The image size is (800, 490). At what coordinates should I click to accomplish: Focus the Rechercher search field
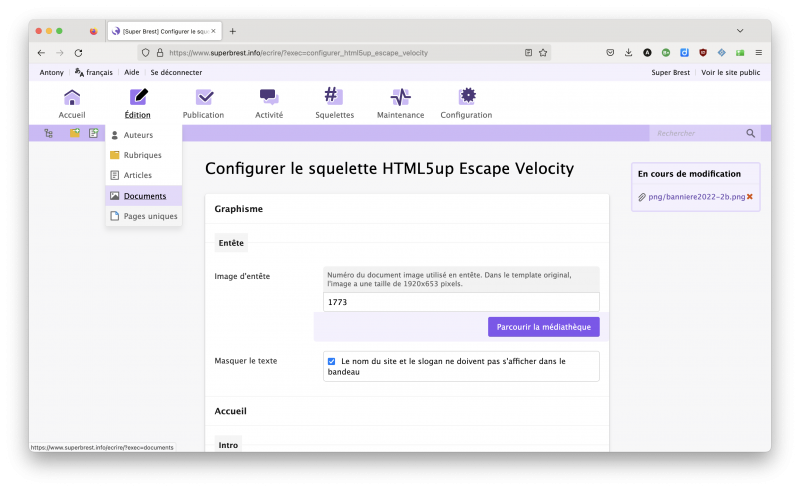click(697, 133)
